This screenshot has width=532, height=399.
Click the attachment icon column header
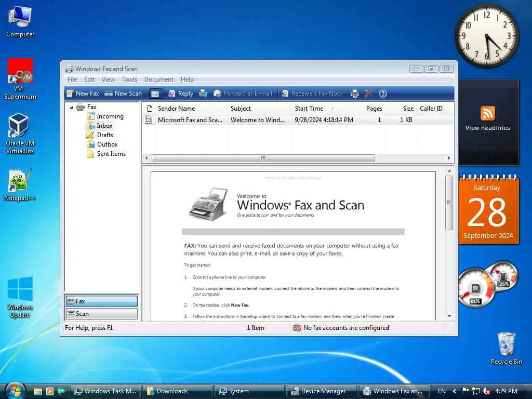pyautogui.click(x=149, y=109)
